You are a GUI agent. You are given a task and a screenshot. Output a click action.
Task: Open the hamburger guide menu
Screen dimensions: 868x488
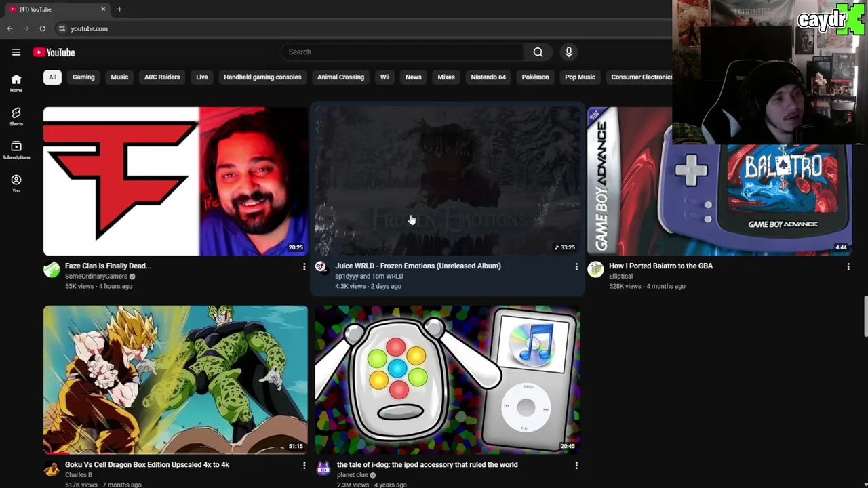[x=16, y=52]
